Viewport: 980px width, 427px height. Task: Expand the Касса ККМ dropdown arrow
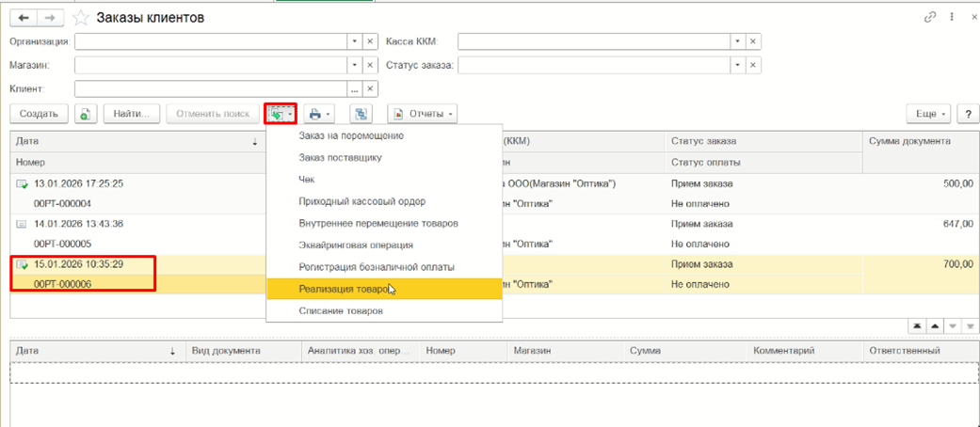coord(738,41)
